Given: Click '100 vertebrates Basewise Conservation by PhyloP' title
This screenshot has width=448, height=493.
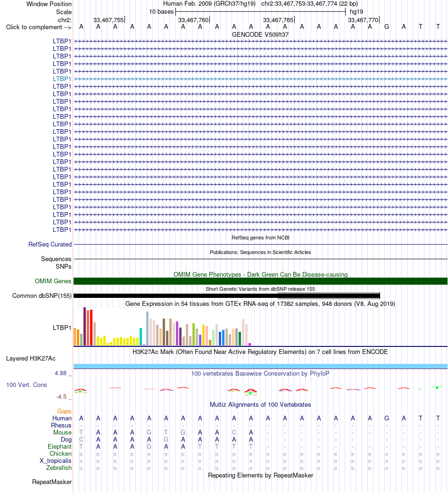Looking at the screenshot, I should (260, 374).
